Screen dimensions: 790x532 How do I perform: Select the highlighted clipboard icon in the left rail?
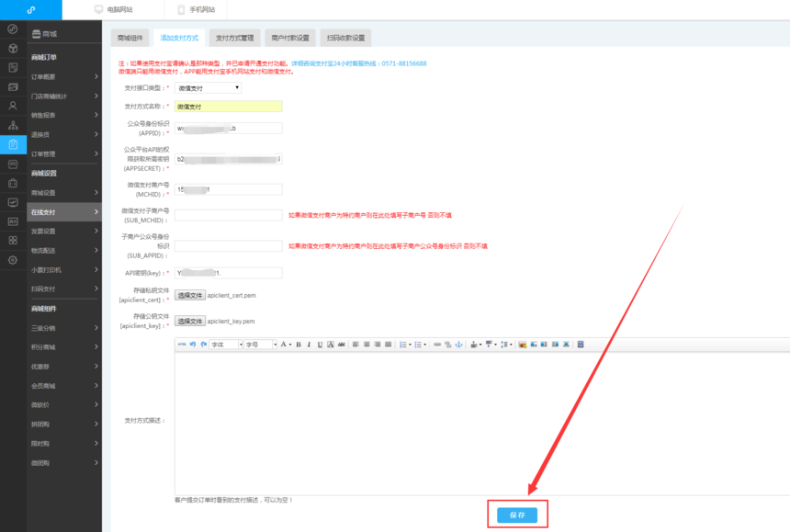pos(13,144)
